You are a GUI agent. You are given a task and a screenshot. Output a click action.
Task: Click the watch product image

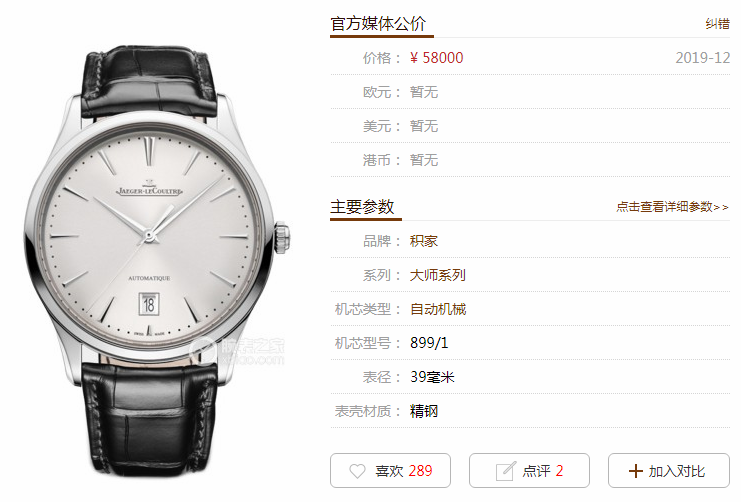click(x=157, y=261)
